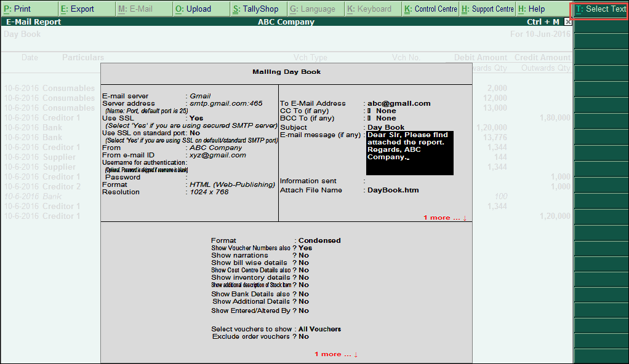This screenshot has width=629, height=364.
Task: Edit Server address smtp.gmail.com:465
Action: pos(226,103)
